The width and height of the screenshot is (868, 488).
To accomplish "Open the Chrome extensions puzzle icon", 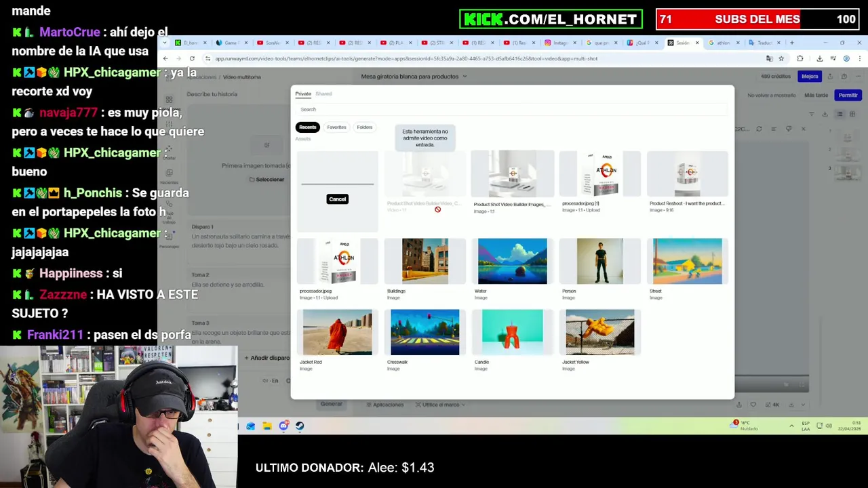I will 800,59.
